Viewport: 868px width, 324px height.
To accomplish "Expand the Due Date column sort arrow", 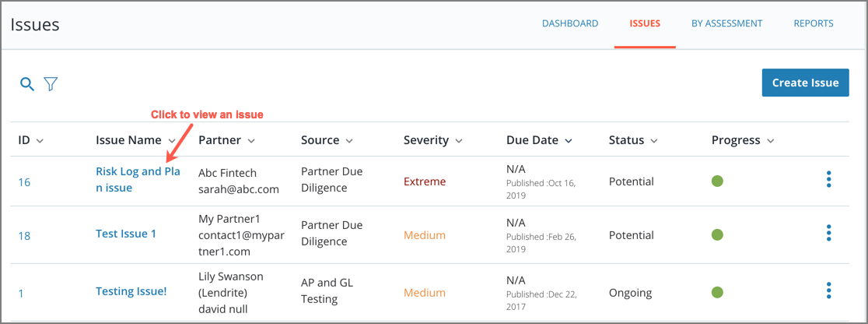I will [x=569, y=141].
